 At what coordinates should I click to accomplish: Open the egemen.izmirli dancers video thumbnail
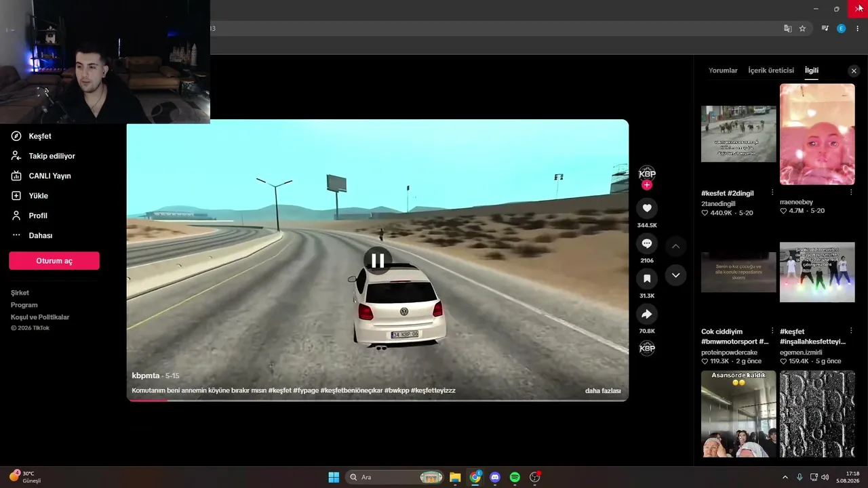click(817, 272)
